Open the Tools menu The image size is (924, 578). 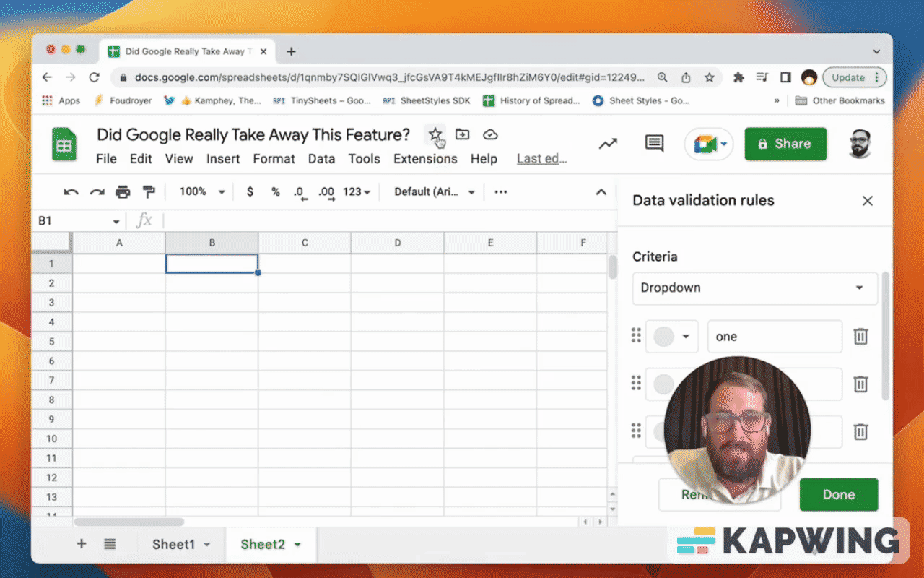click(x=365, y=159)
